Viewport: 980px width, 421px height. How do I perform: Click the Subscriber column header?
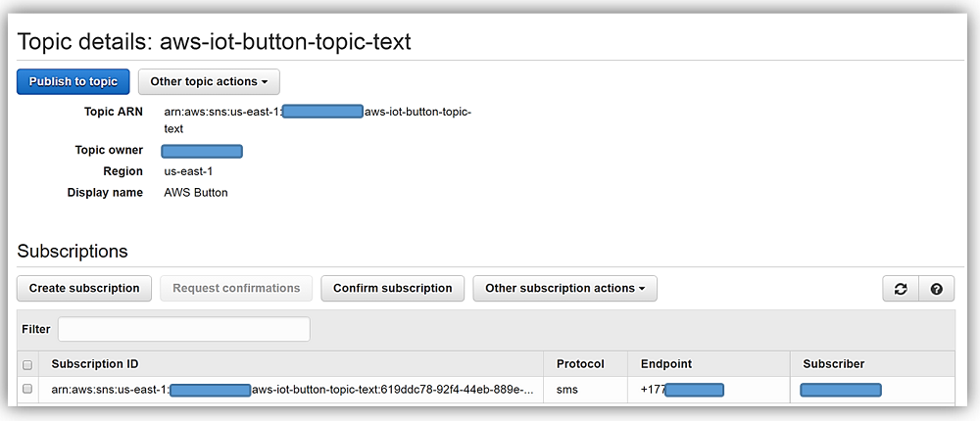tap(833, 364)
